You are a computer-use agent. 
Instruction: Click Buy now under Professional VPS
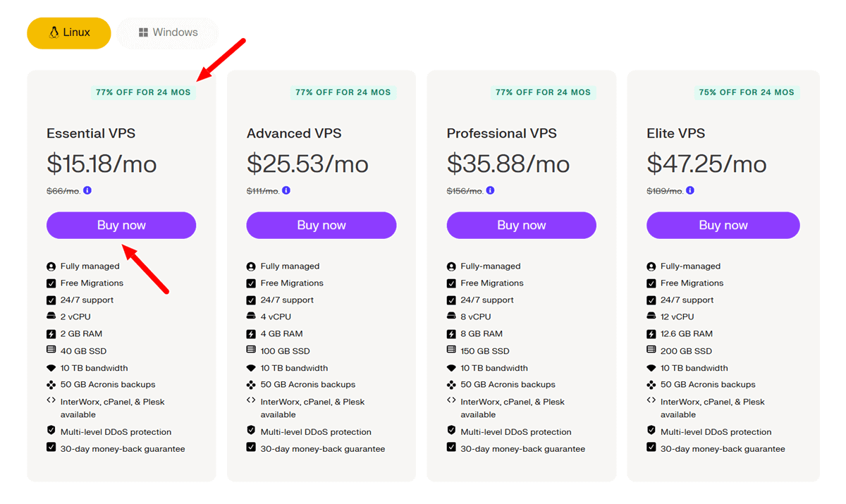coord(521,225)
